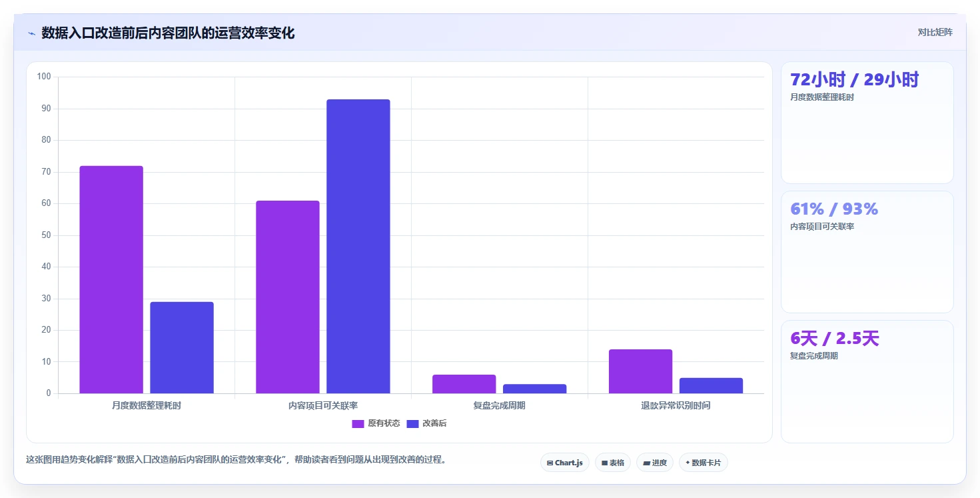This screenshot has height=498, width=980.
Task: Click the purple bar for 内容项目可关联率
Action: (288, 297)
